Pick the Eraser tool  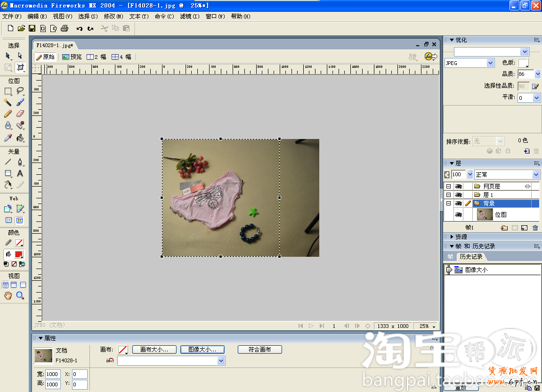(20, 114)
